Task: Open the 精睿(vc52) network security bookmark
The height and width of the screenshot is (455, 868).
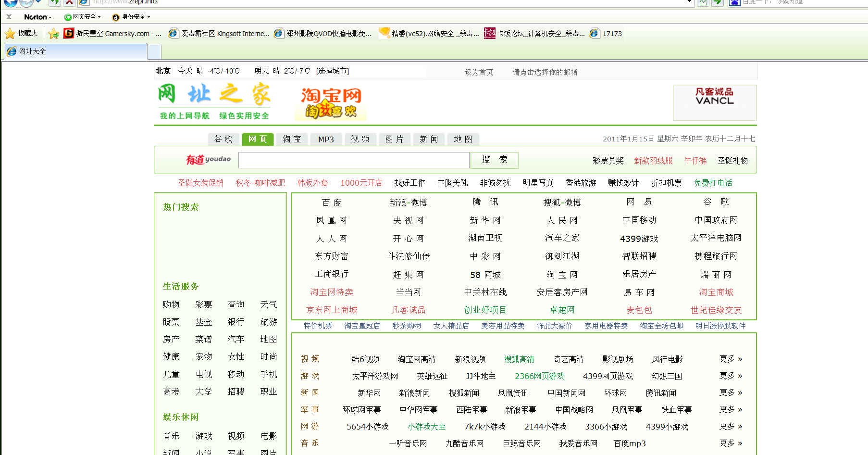Action: click(429, 33)
